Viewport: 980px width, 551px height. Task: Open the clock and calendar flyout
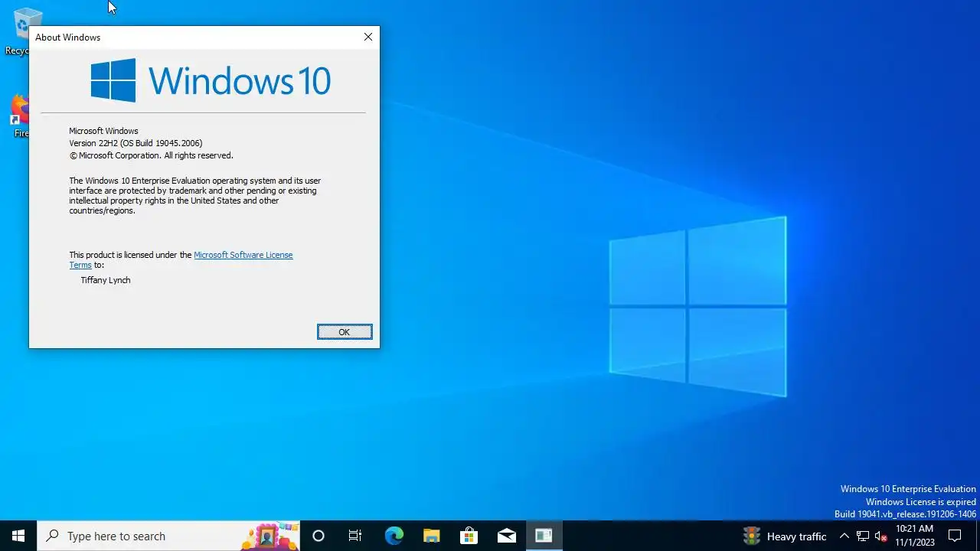click(914, 536)
